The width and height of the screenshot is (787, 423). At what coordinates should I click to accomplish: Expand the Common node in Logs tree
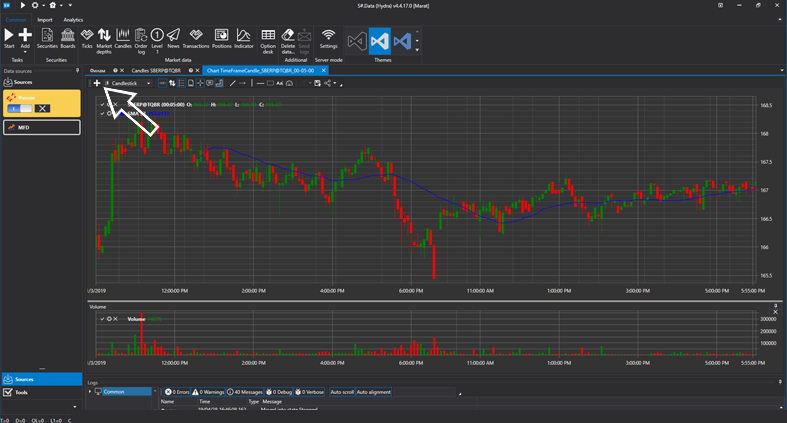pyautogui.click(x=90, y=392)
